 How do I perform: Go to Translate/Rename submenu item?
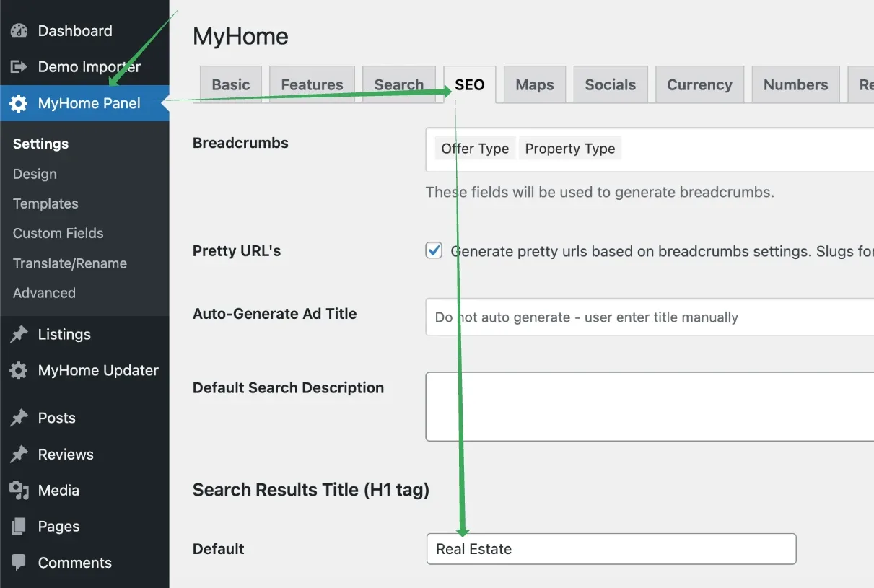(x=70, y=263)
